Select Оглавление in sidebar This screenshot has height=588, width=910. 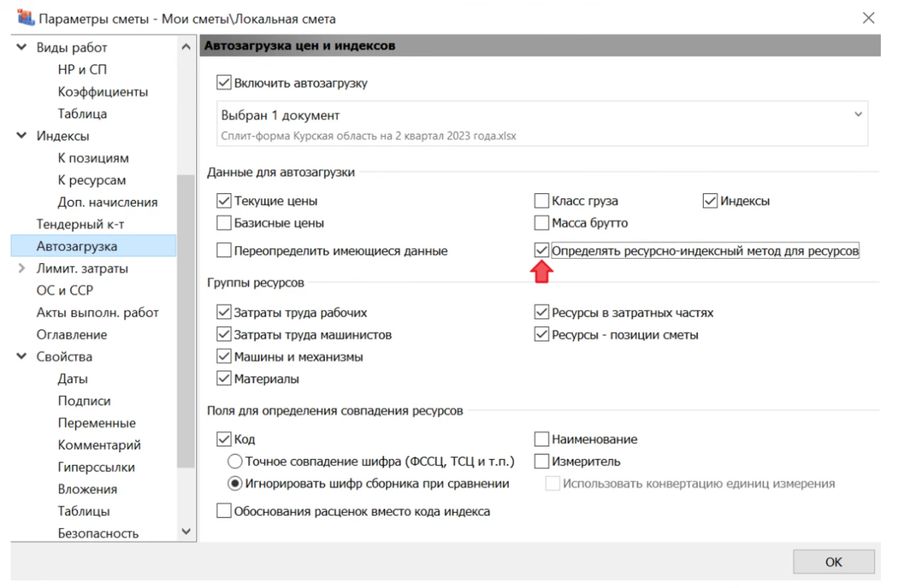click(72, 335)
